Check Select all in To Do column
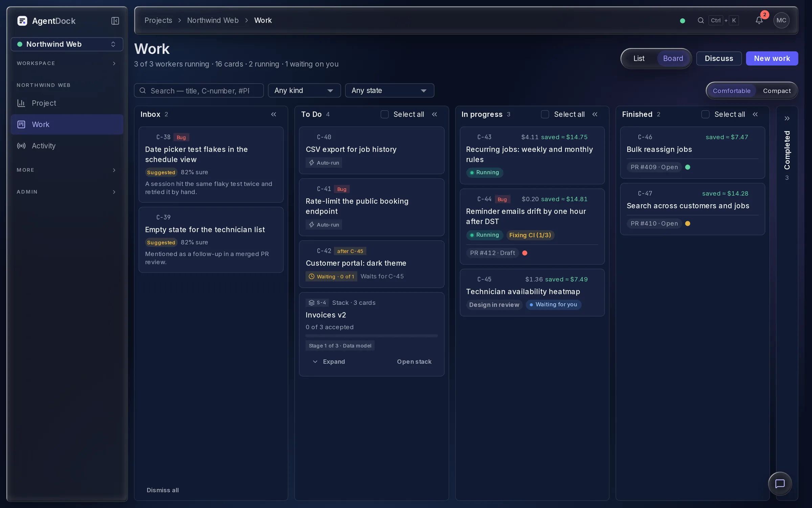812x508 pixels. (385, 114)
